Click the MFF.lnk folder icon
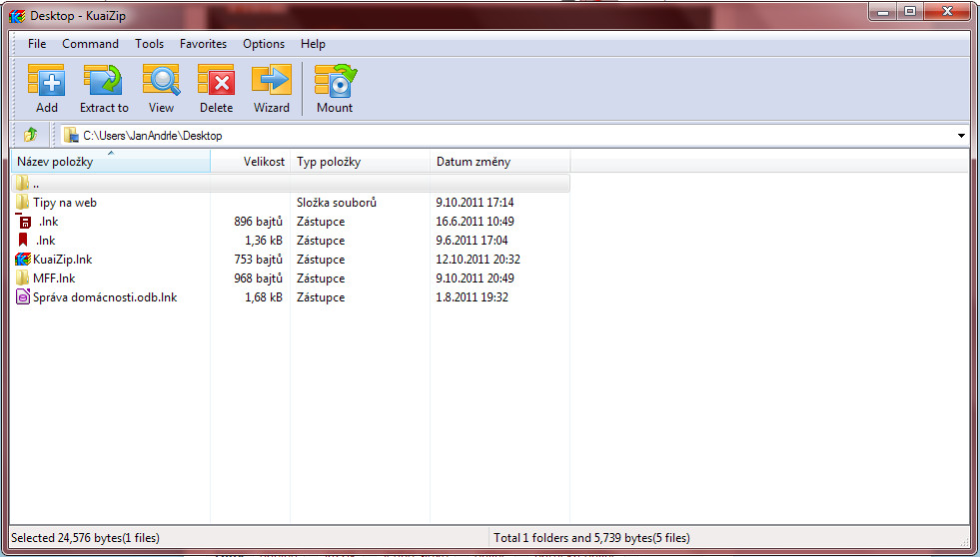Viewport: 980px width, 557px height. click(x=23, y=278)
